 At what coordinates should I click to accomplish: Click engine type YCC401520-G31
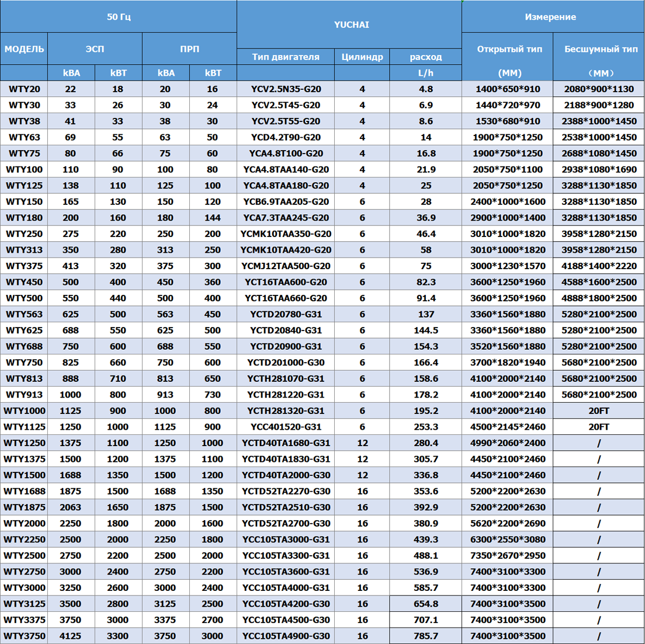(x=286, y=427)
